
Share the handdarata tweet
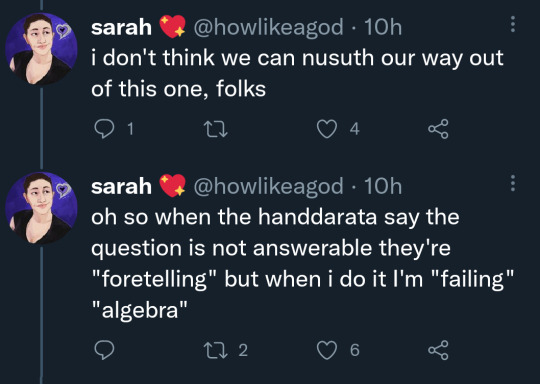[438, 350]
